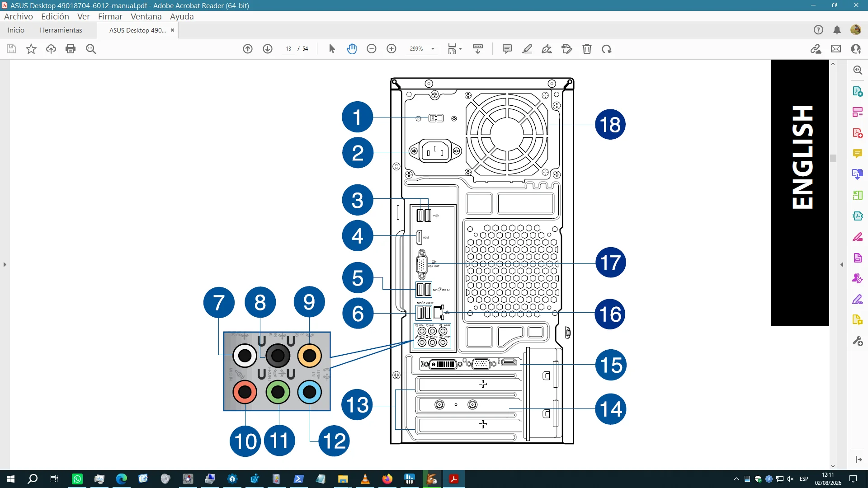This screenshot has width=868, height=488.
Task: Rotate the page view
Action: point(607,49)
